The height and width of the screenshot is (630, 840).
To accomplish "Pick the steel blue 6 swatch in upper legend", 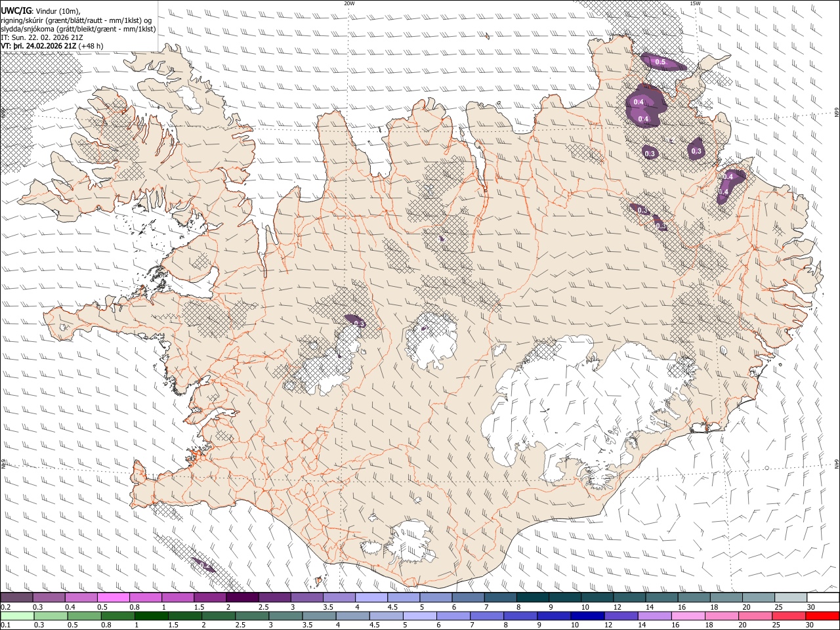I will coord(469,598).
